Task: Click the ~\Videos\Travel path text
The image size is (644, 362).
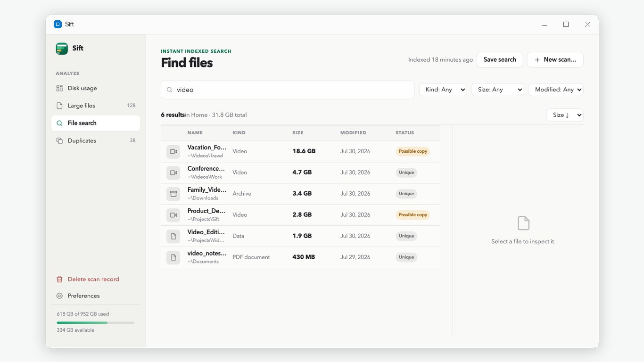Action: [x=205, y=156]
